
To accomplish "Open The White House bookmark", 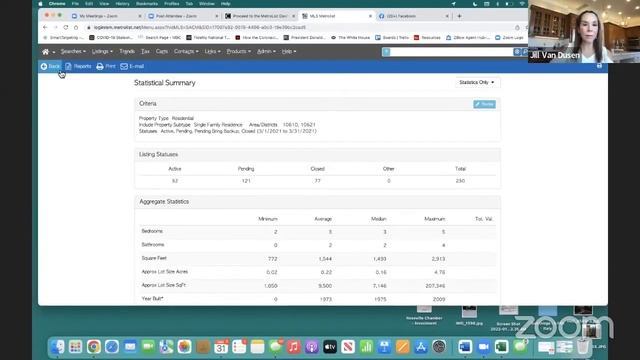I will point(350,38).
